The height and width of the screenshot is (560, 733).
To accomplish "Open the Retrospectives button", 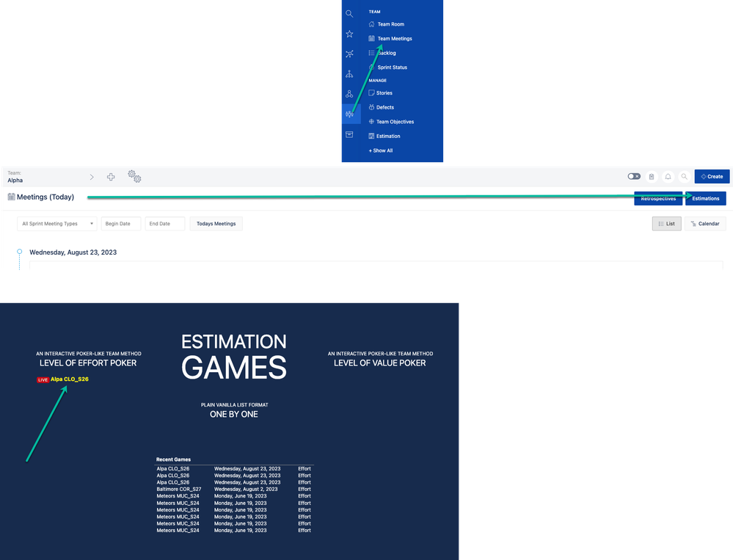I will (x=658, y=198).
